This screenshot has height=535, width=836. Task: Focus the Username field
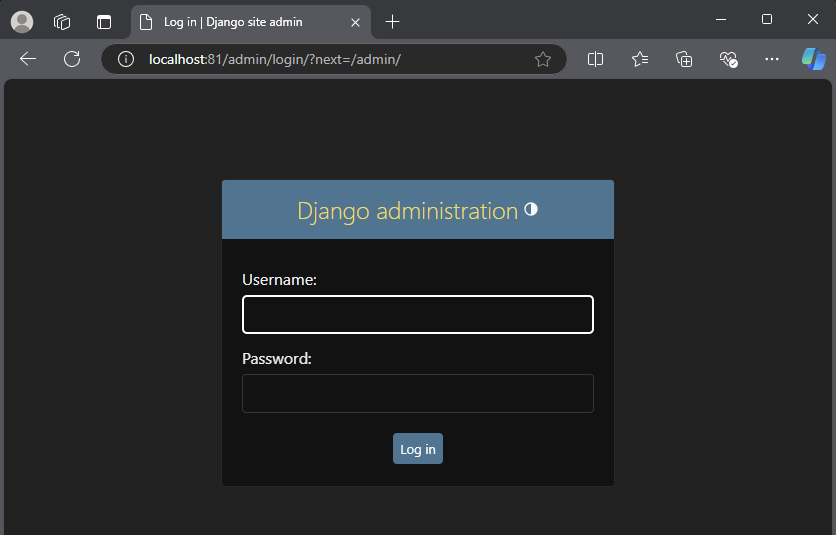[417, 315]
